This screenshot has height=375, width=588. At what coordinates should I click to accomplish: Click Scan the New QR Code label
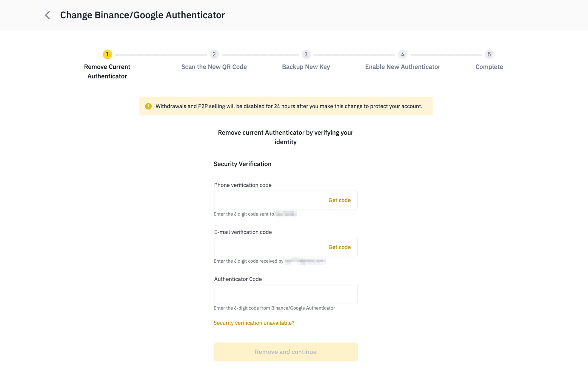tap(214, 67)
